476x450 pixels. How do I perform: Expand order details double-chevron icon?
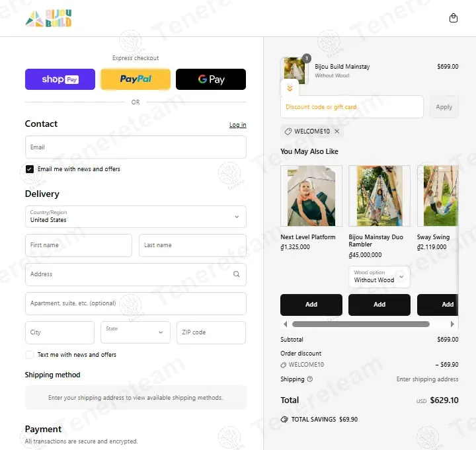[x=290, y=88]
